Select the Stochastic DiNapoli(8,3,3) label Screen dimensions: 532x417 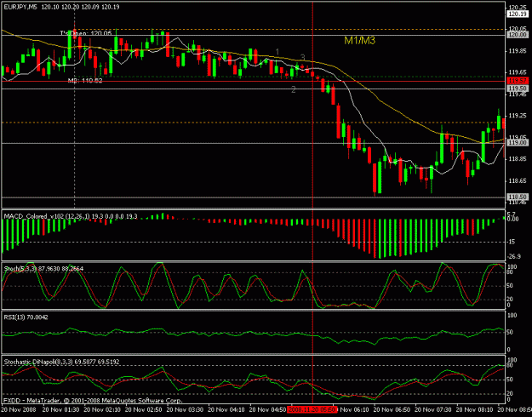[x=61, y=362]
